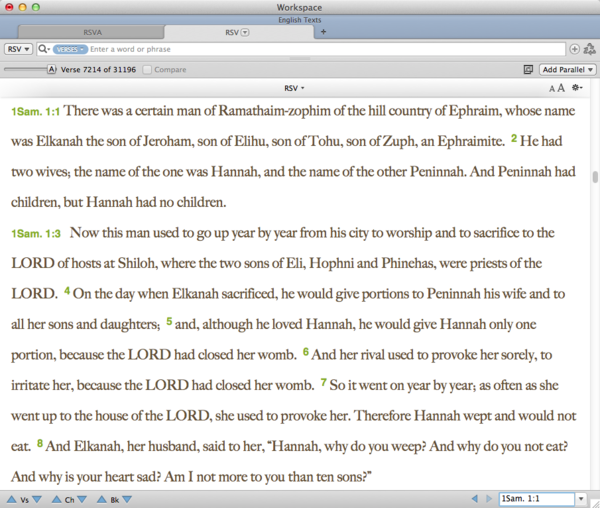
Task: Open the RSV text selector dropdown
Action: pos(18,49)
